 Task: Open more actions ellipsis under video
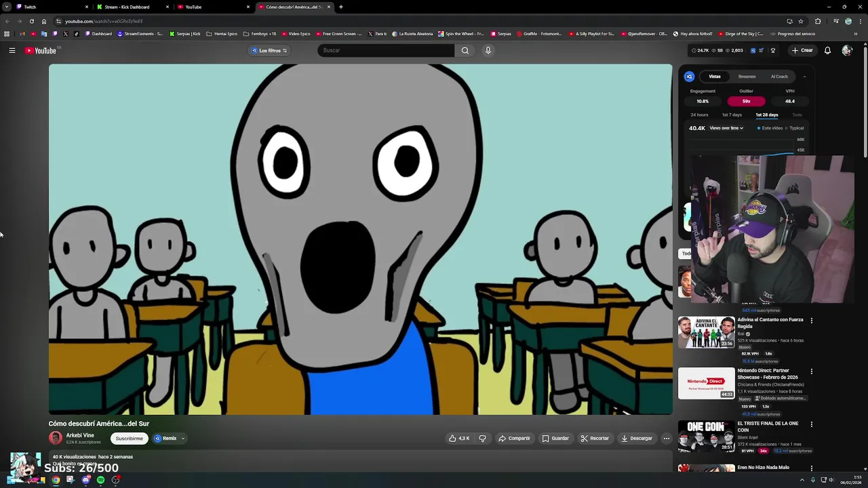[667, 439]
